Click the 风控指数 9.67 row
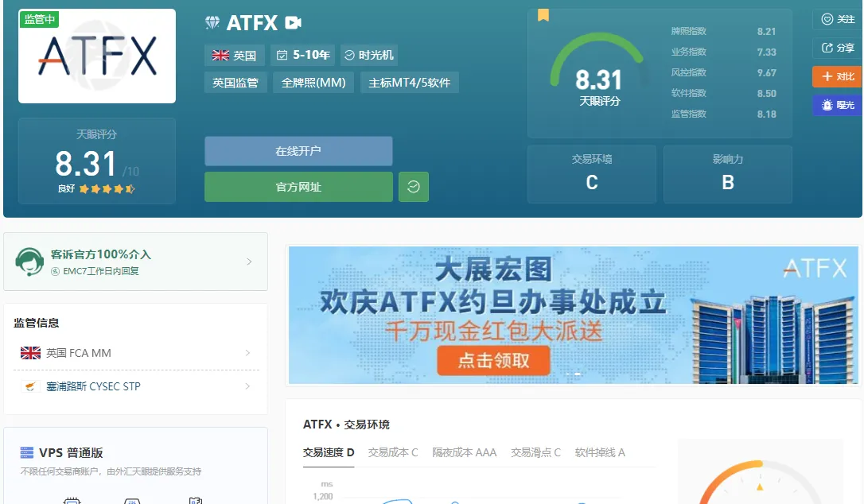This screenshot has height=504, width=864. tap(723, 72)
